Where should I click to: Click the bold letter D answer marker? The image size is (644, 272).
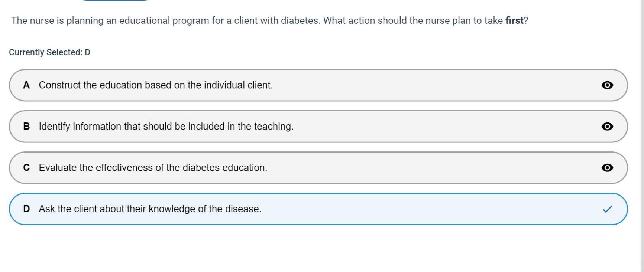tap(26, 209)
